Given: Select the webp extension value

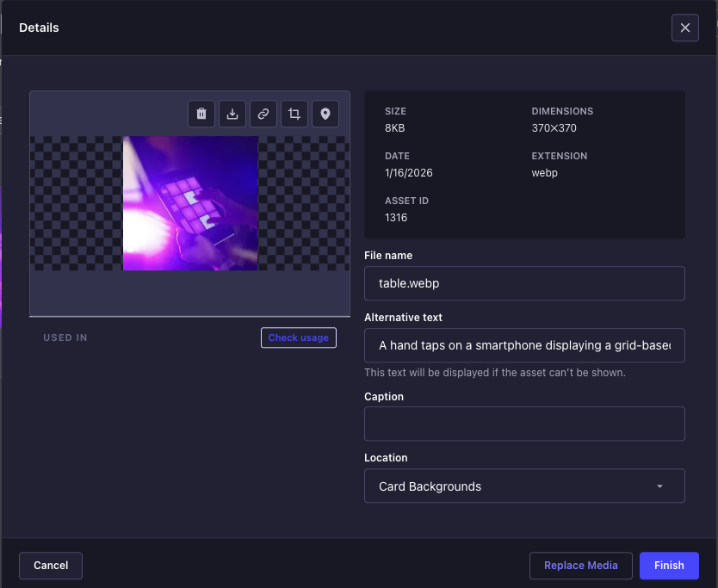Looking at the screenshot, I should pyautogui.click(x=544, y=173).
